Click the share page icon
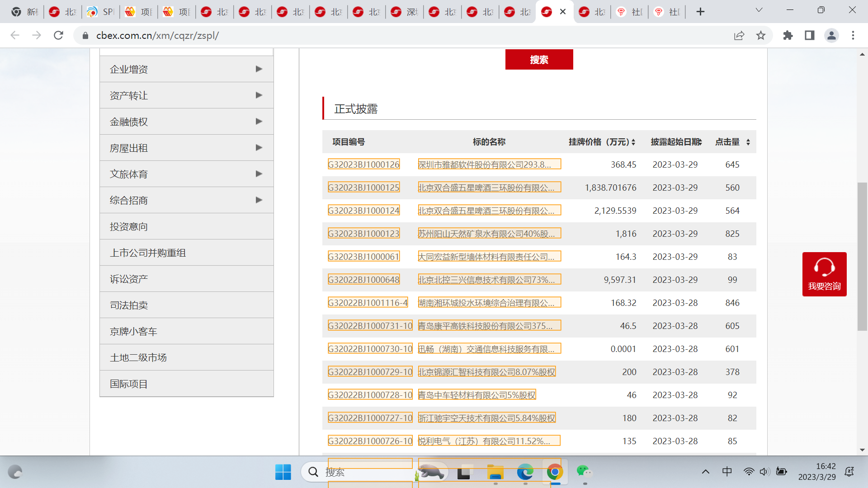This screenshot has width=868, height=488. tap(739, 35)
